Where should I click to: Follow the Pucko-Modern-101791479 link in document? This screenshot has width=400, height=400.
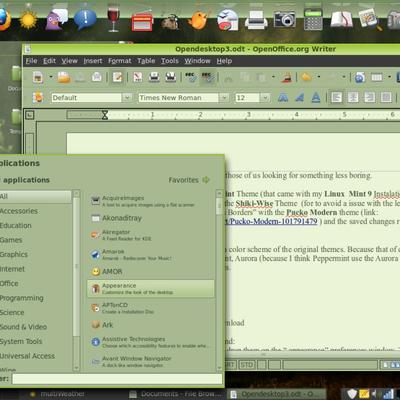(x=272, y=221)
